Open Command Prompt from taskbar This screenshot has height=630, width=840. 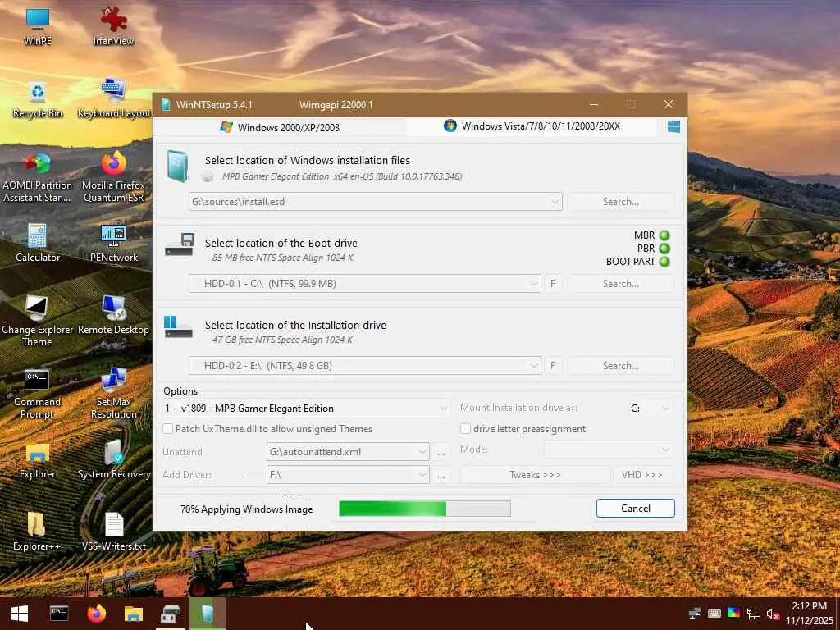pyautogui.click(x=59, y=614)
